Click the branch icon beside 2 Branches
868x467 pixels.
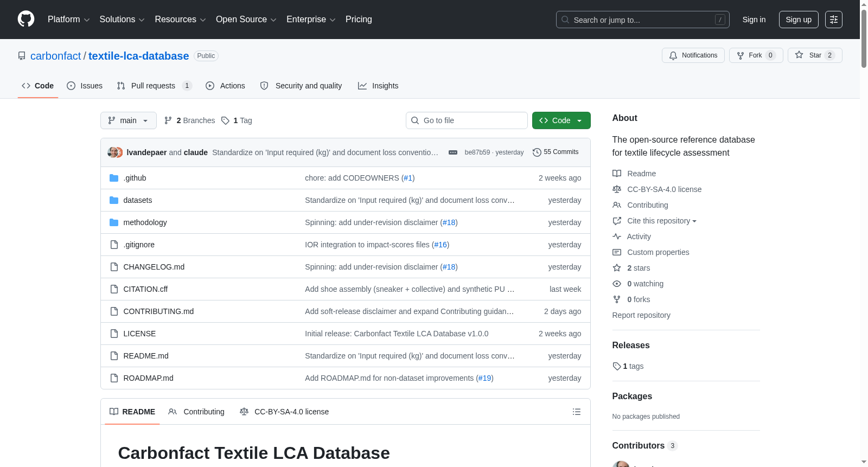pos(168,120)
